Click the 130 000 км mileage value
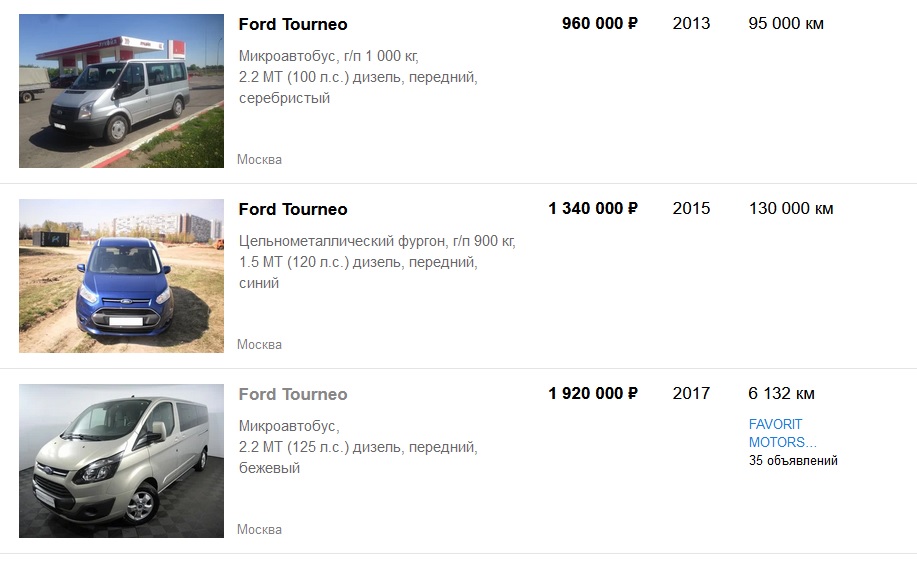The image size is (917, 563). pyautogui.click(x=791, y=208)
